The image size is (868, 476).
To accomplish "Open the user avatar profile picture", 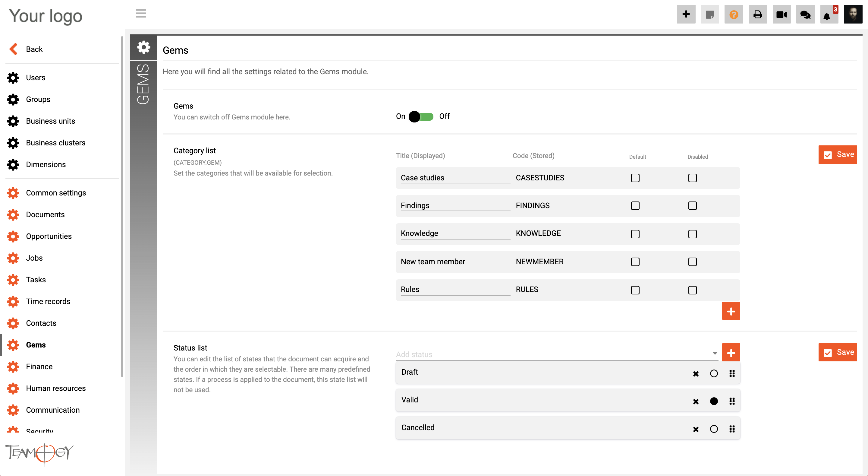I will (853, 14).
